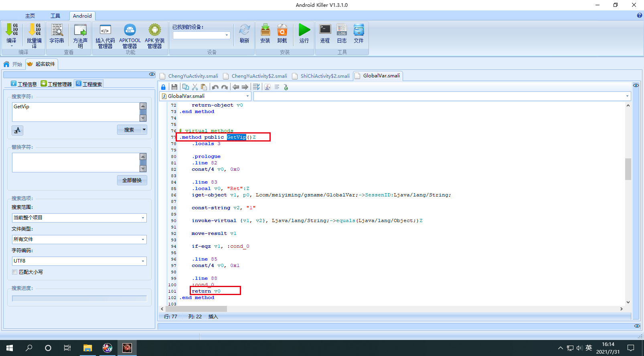Open the 文件 file manager icon
This screenshot has width=644, height=356.
pos(359,30)
